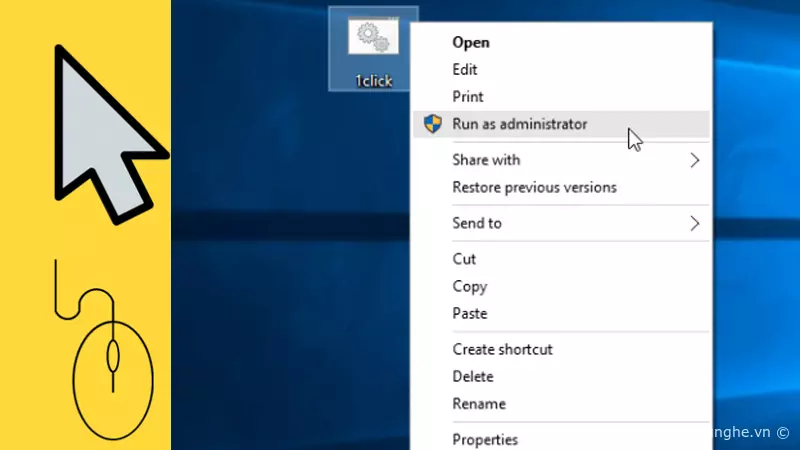Select the Run as administrator text
800x450 pixels.
519,124
